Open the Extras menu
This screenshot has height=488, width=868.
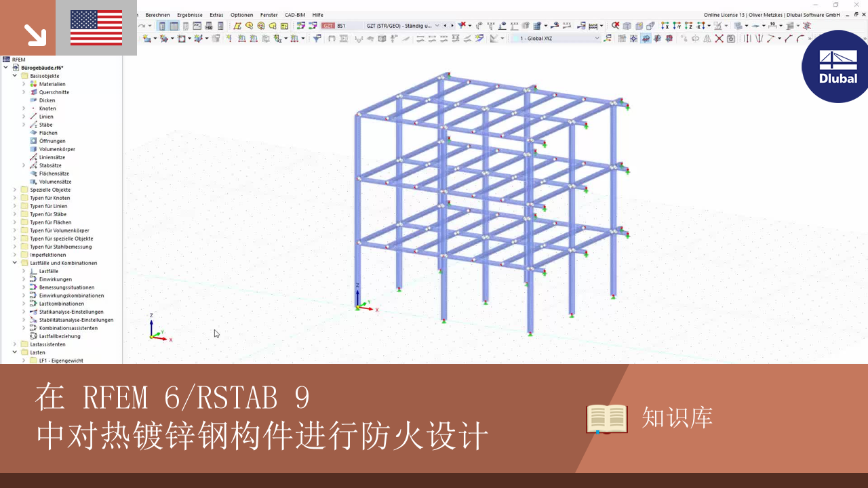click(216, 15)
